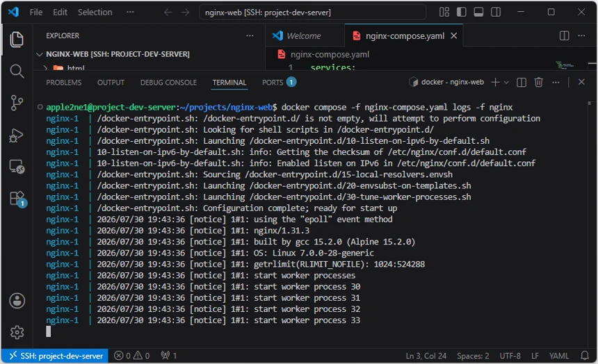598x364 pixels.
Task: Switch to the Problems panel tab
Action: [x=64, y=83]
